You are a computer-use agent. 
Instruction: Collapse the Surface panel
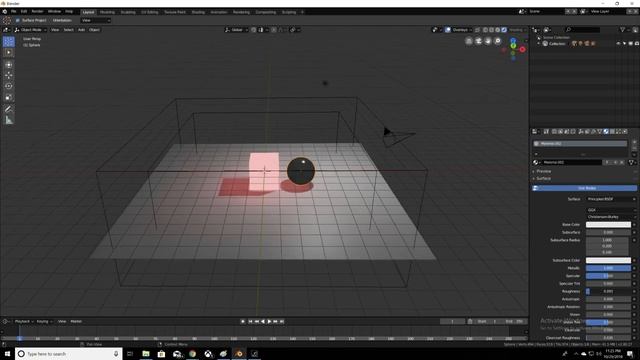click(544, 179)
